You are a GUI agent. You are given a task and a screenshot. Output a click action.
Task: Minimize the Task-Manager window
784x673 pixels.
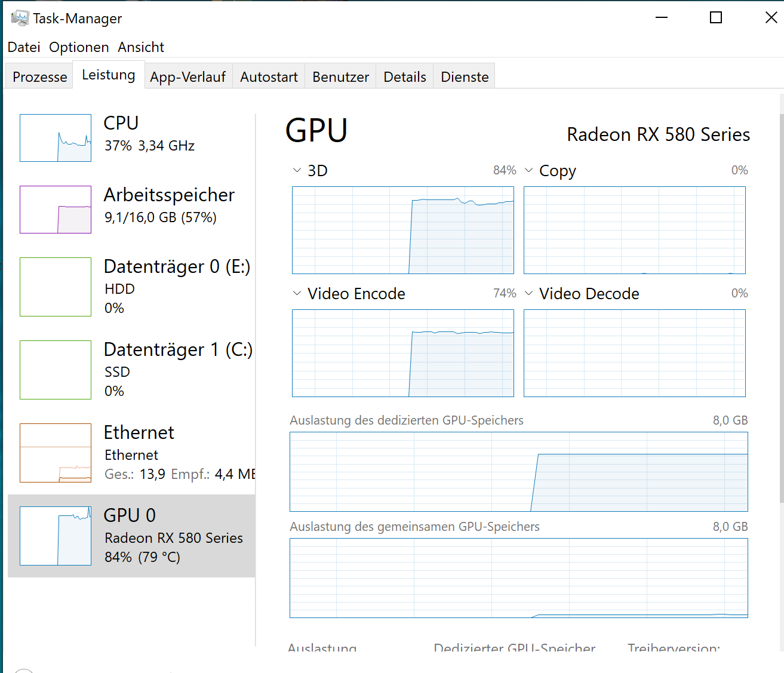click(662, 17)
